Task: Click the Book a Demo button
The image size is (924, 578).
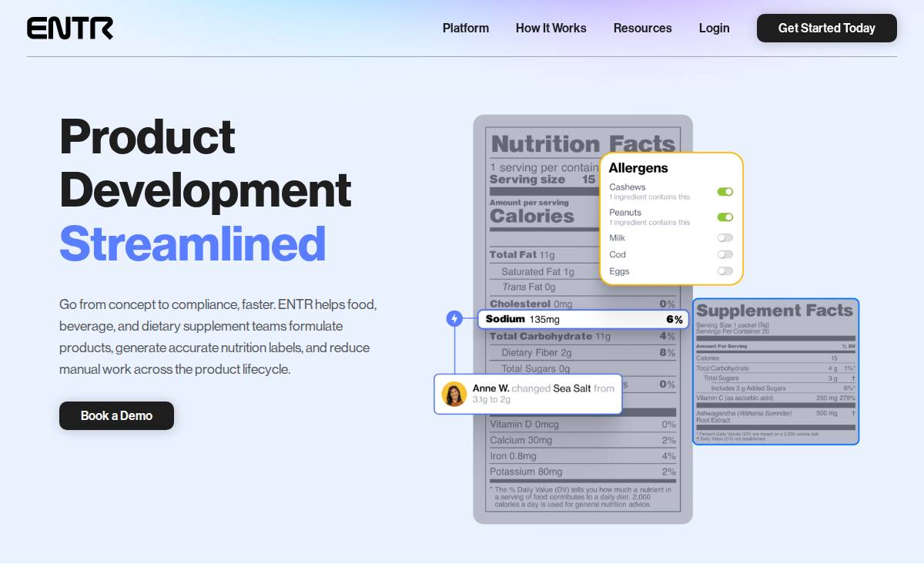Action: (x=116, y=415)
